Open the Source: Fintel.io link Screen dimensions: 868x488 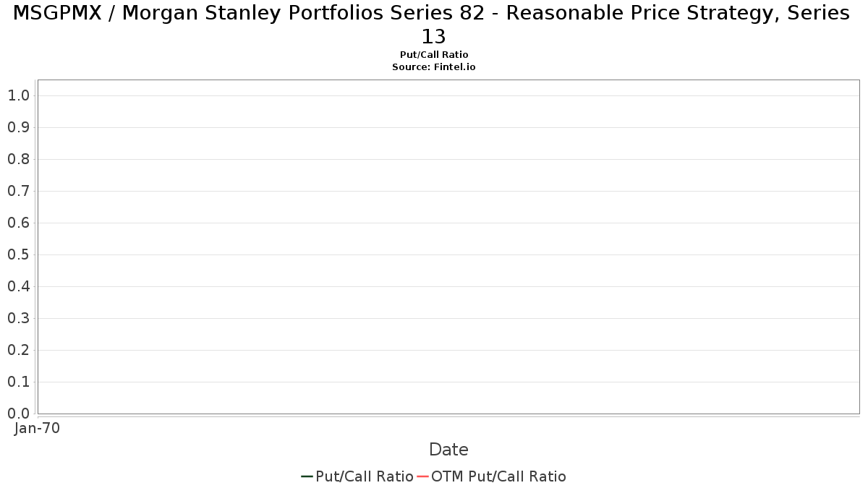[x=434, y=67]
